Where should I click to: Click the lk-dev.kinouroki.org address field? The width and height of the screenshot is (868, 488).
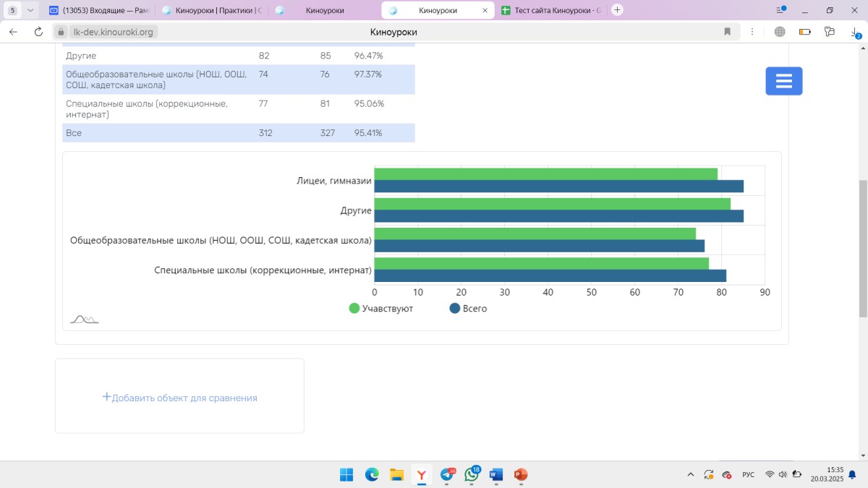tap(114, 32)
